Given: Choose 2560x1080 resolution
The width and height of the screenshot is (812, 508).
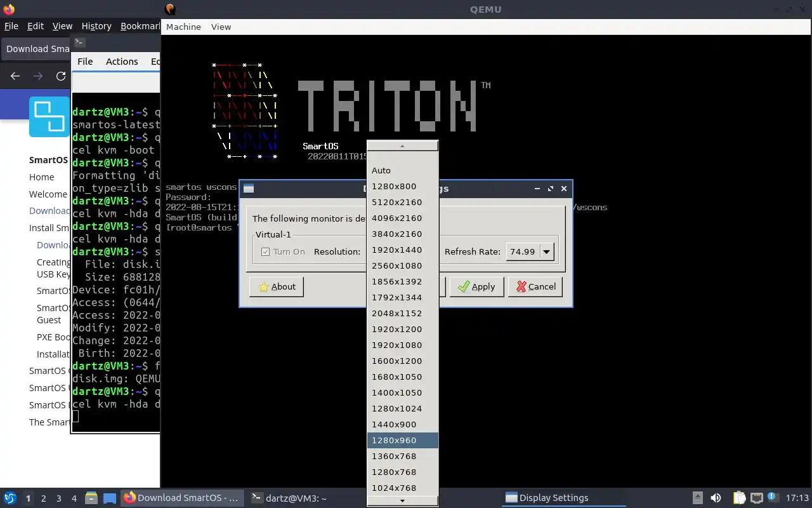Looking at the screenshot, I should pos(402,265).
